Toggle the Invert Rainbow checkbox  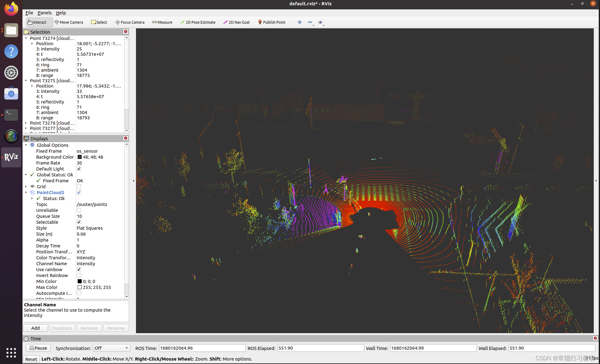point(79,275)
